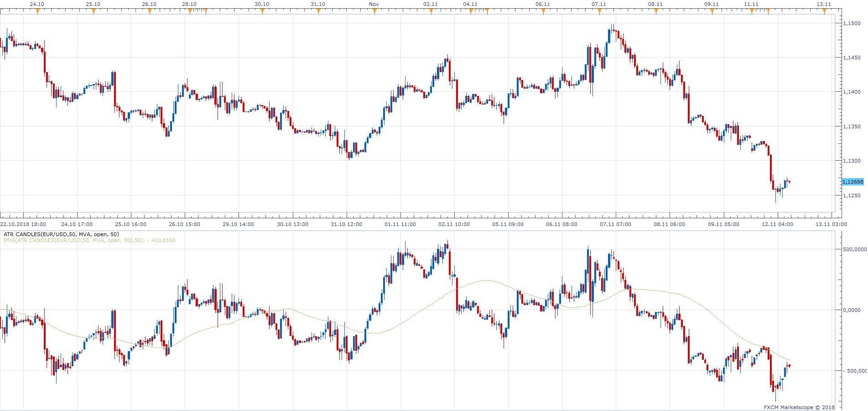Screen dimensions: 868x411
Task: Click the orange marker under 02.11
Action: point(431,11)
